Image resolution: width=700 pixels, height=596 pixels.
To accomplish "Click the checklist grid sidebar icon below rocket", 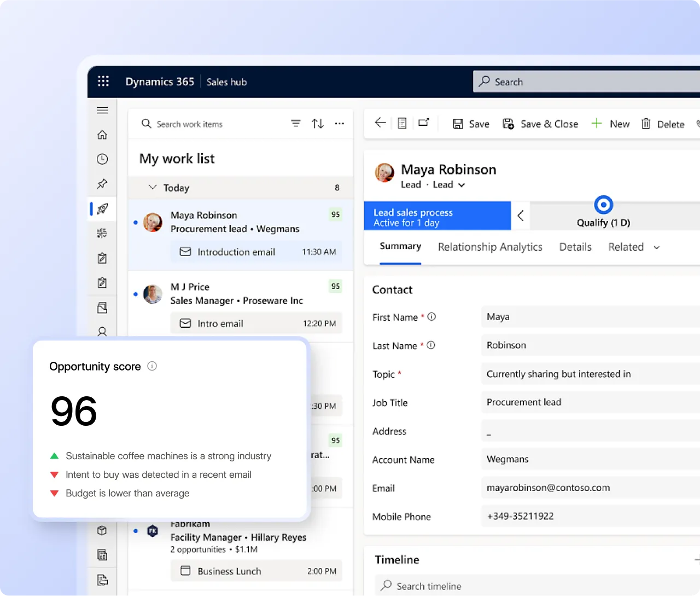I will tap(102, 233).
